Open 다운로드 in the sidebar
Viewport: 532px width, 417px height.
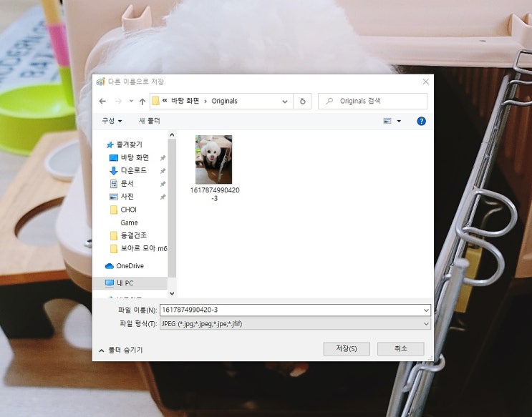click(x=134, y=170)
